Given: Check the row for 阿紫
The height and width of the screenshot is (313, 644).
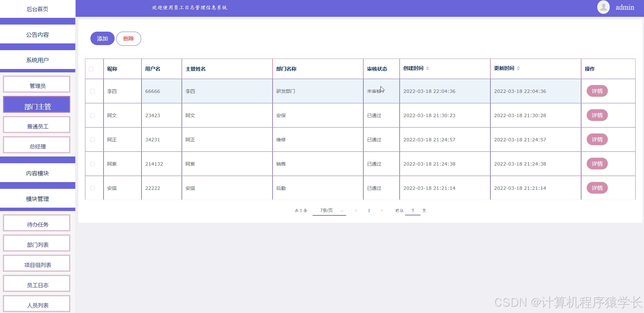Looking at the screenshot, I should point(92,164).
